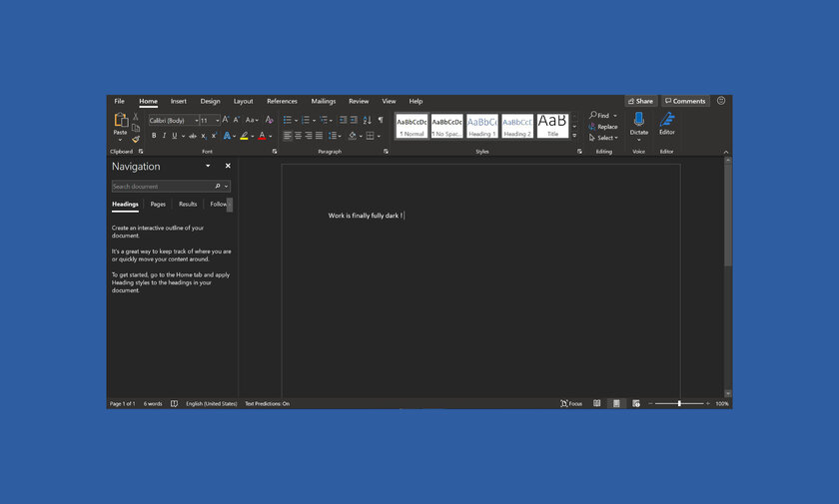Apply the Title style
Image resolution: width=839 pixels, height=504 pixels.
(x=552, y=126)
